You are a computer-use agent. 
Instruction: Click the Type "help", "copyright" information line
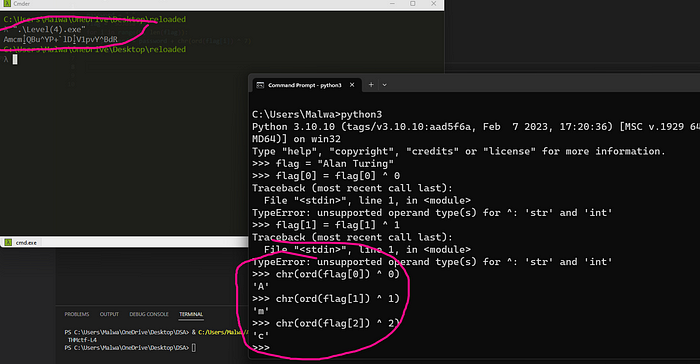458,151
